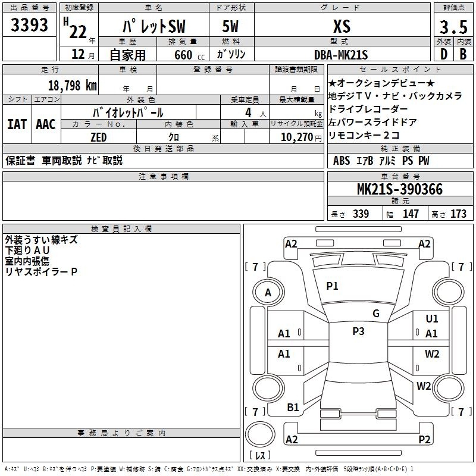The width and height of the screenshot is (476, 476).
Task: Click the 注意事項欄 header
Action: pyautogui.click(x=163, y=176)
